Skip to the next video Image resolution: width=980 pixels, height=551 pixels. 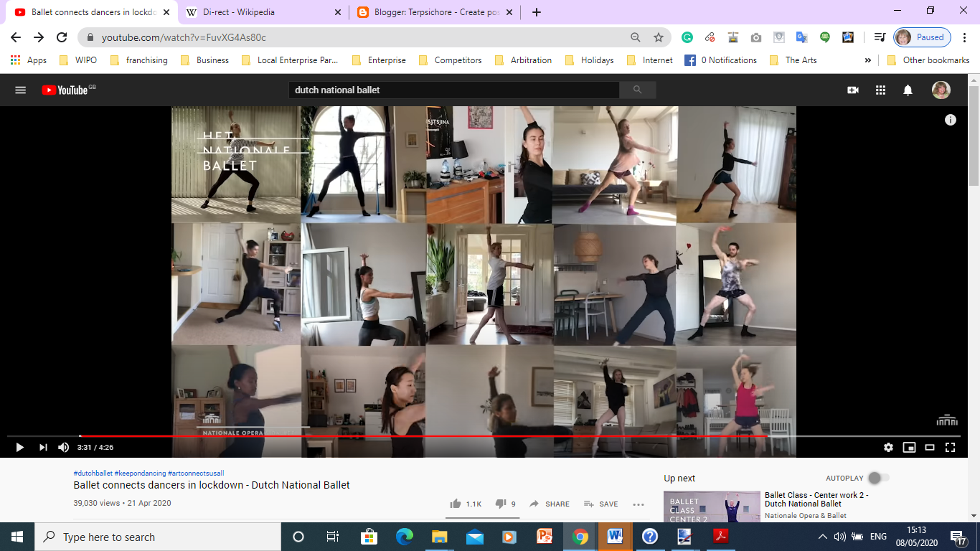pyautogui.click(x=43, y=447)
